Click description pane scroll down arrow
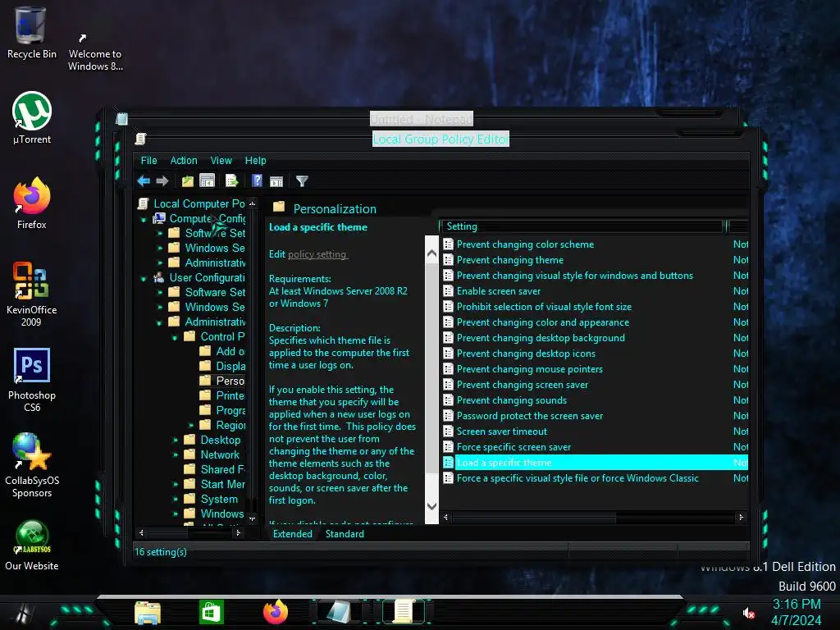Viewport: 840px width, 630px height. tap(431, 505)
